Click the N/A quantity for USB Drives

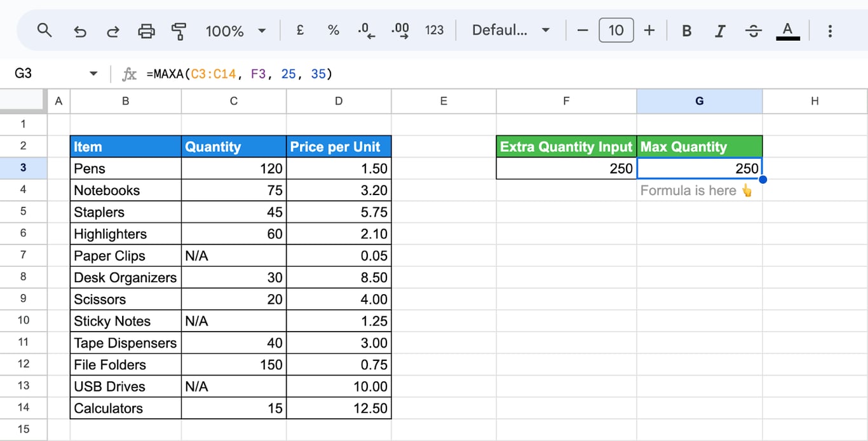234,386
